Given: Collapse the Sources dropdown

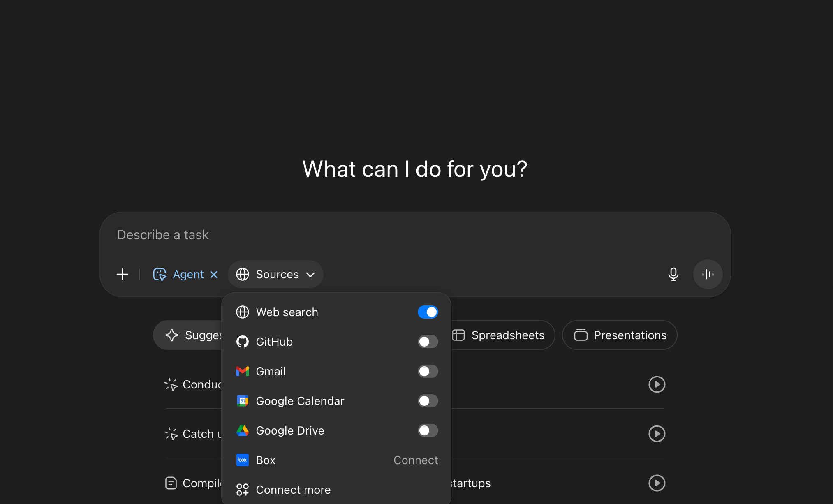Looking at the screenshot, I should coord(275,274).
